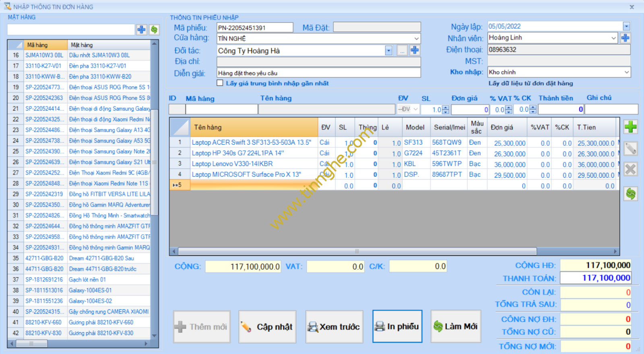
Task: Click the Điện thoại field
Action: 559,50
